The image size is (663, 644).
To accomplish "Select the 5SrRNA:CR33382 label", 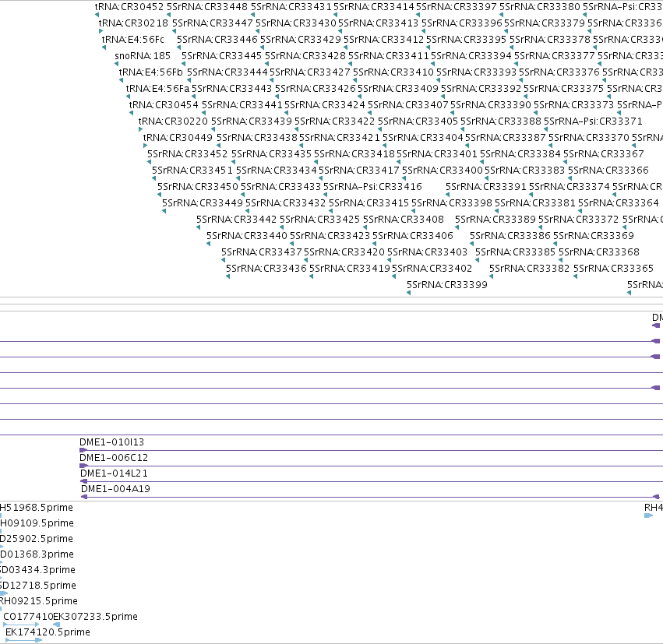I will coord(529,269).
